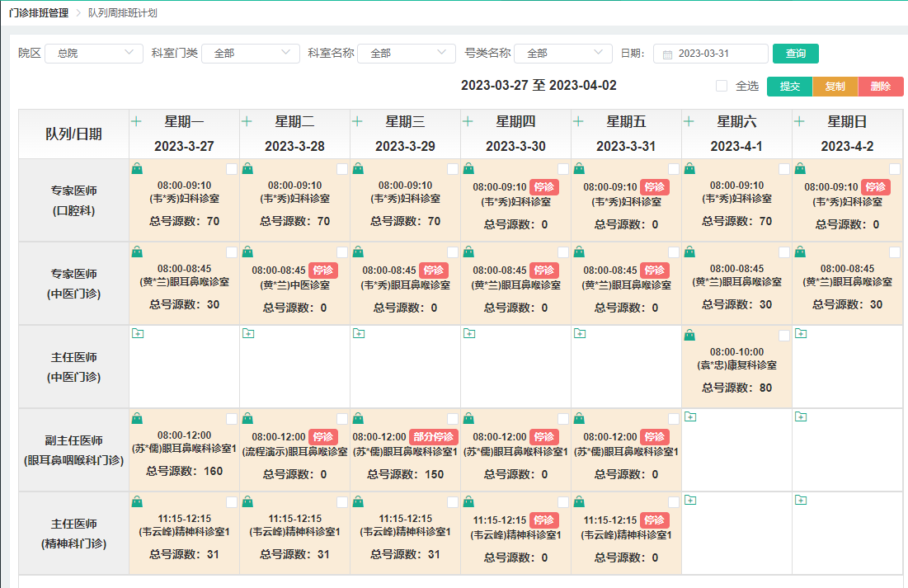This screenshot has height=588, width=908.
Task: Expand the 科室门类 dropdown
Action: pyautogui.click(x=250, y=53)
